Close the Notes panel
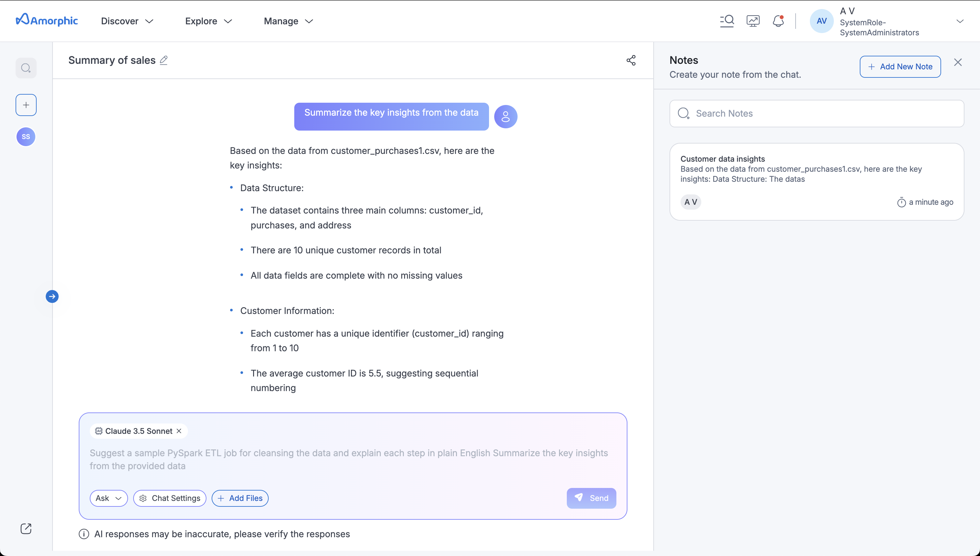This screenshot has width=980, height=556. (x=957, y=62)
